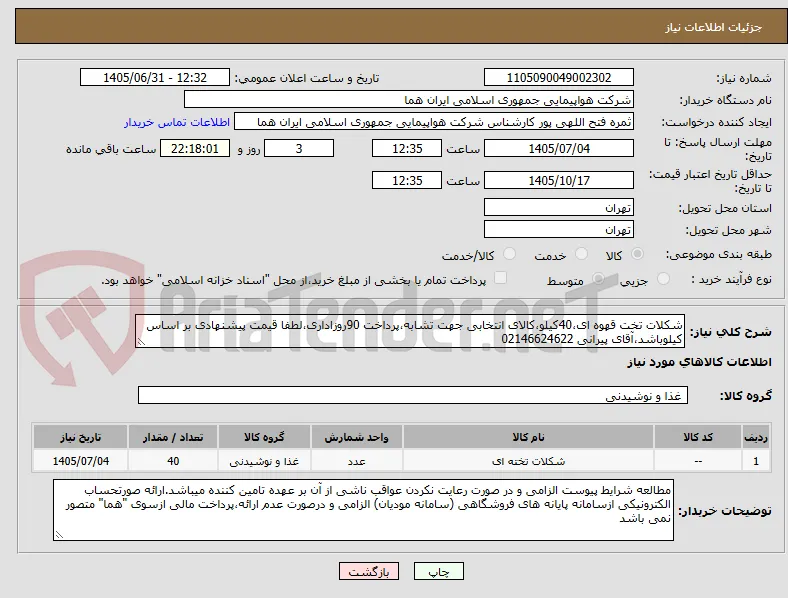
Task: Click the شکلات تخته ای table cell
Action: click(x=528, y=461)
